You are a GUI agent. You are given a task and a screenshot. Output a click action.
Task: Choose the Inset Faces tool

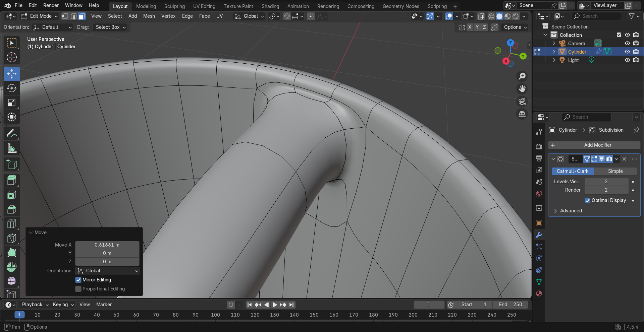[x=12, y=195]
